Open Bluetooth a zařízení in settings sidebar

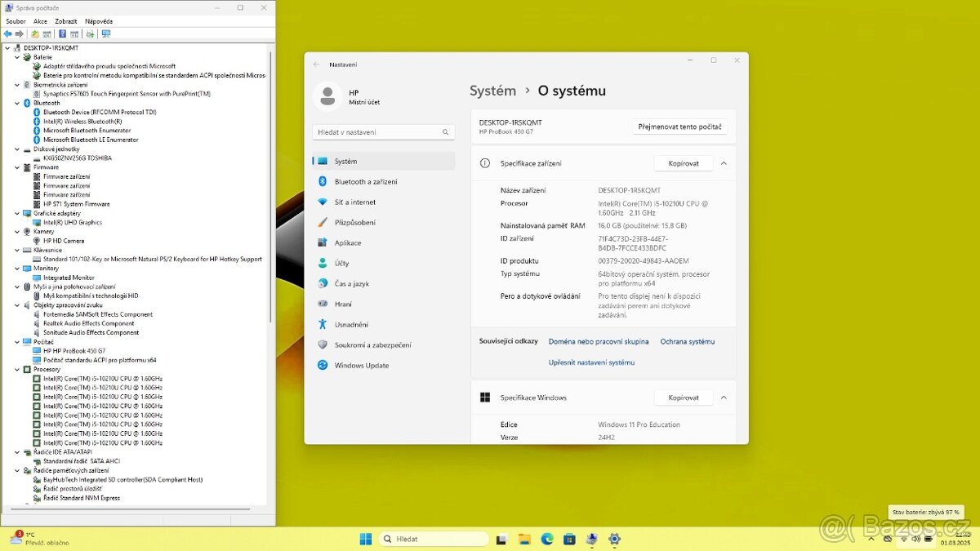tap(365, 182)
